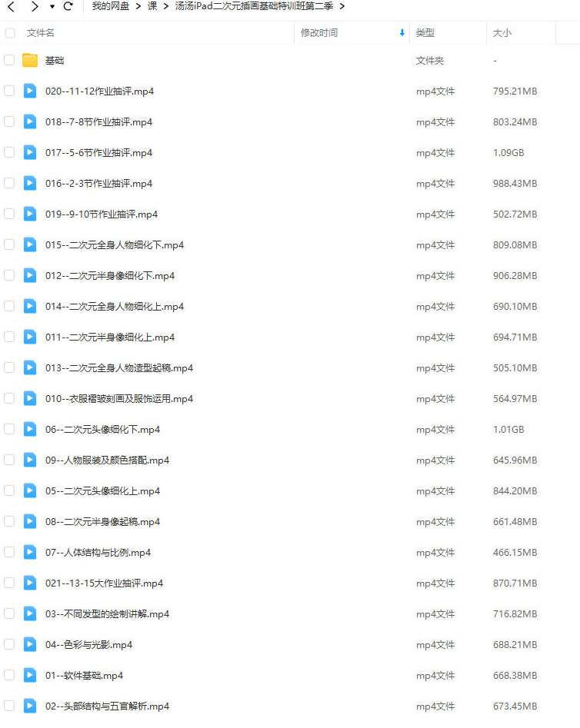Check the box for 基础 folder
The image size is (580, 728).
(x=9, y=61)
